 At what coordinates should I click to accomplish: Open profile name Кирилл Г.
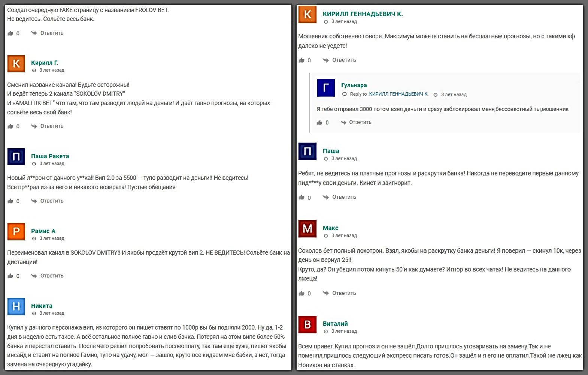click(x=45, y=63)
